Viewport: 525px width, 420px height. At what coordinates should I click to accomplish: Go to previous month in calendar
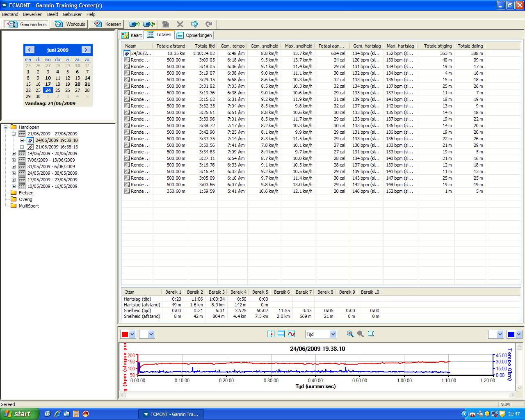click(x=30, y=50)
